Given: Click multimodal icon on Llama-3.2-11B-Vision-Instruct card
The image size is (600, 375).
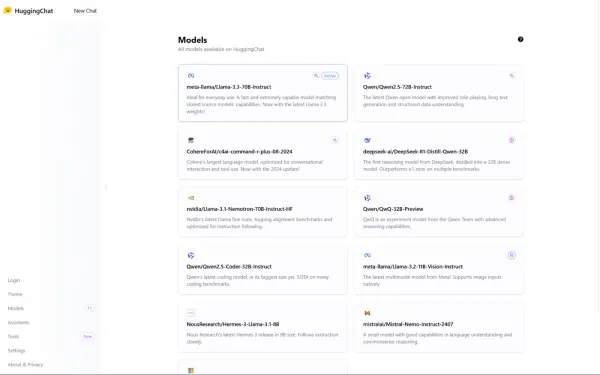Looking at the screenshot, I should [512, 255].
